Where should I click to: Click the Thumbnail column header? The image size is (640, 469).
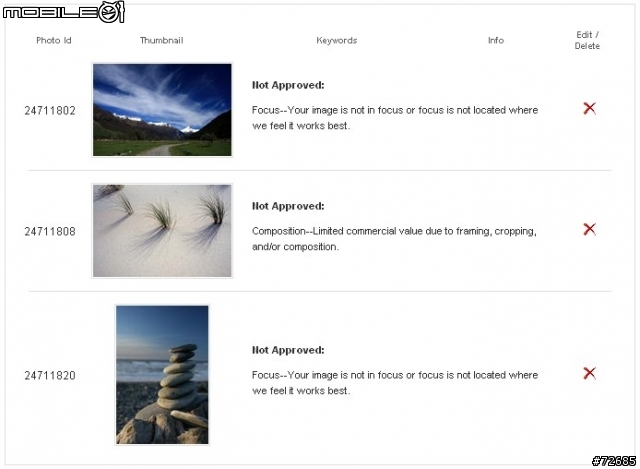click(x=162, y=40)
